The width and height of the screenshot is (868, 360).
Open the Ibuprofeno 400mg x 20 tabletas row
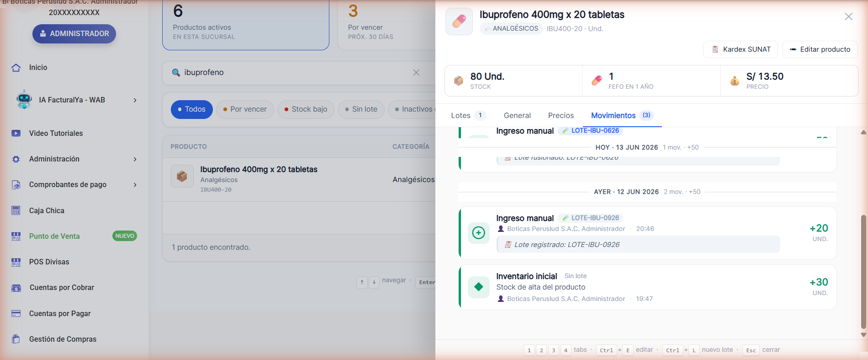(299, 179)
